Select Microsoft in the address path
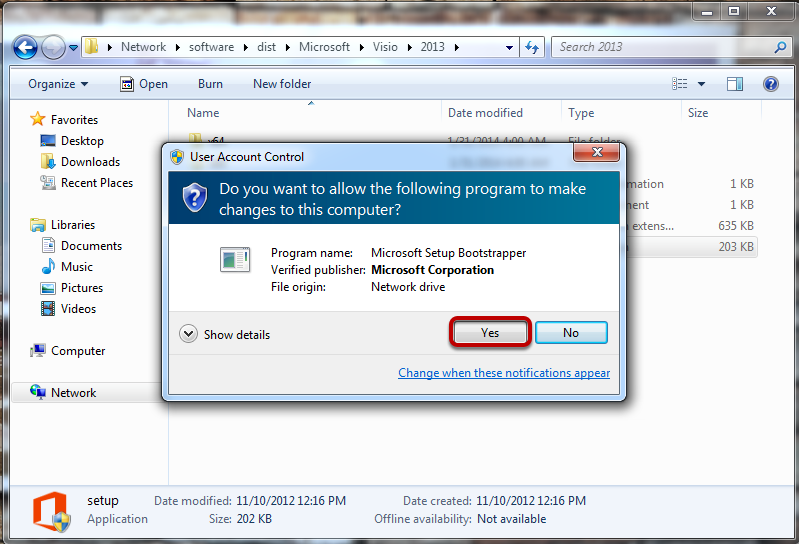Viewport: 799px width, 544px height. click(324, 47)
